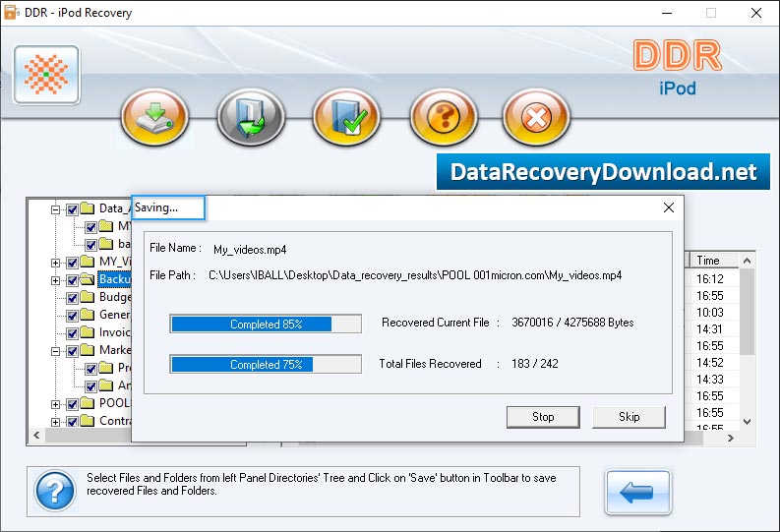
Task: Uncheck the Invoic folder checkbox
Action: click(x=72, y=333)
